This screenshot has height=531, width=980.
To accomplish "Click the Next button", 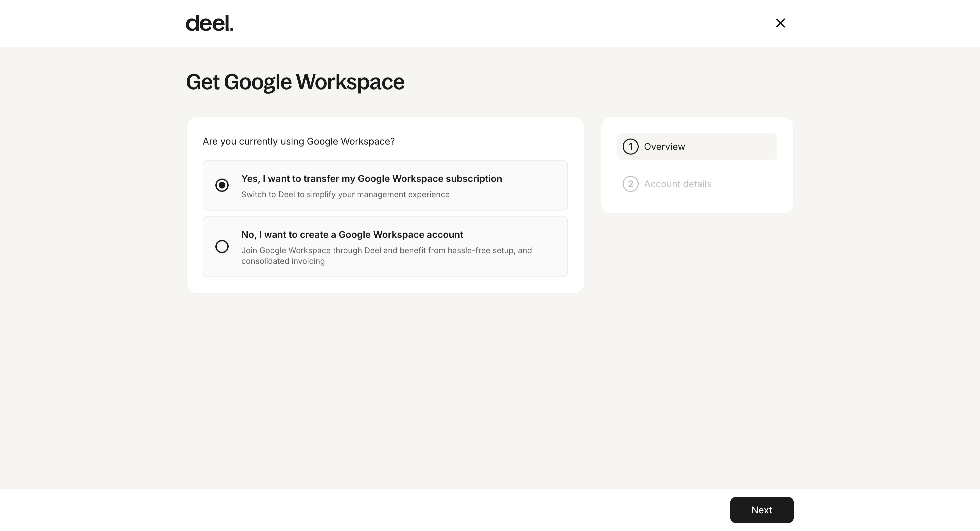I will pos(762,510).
